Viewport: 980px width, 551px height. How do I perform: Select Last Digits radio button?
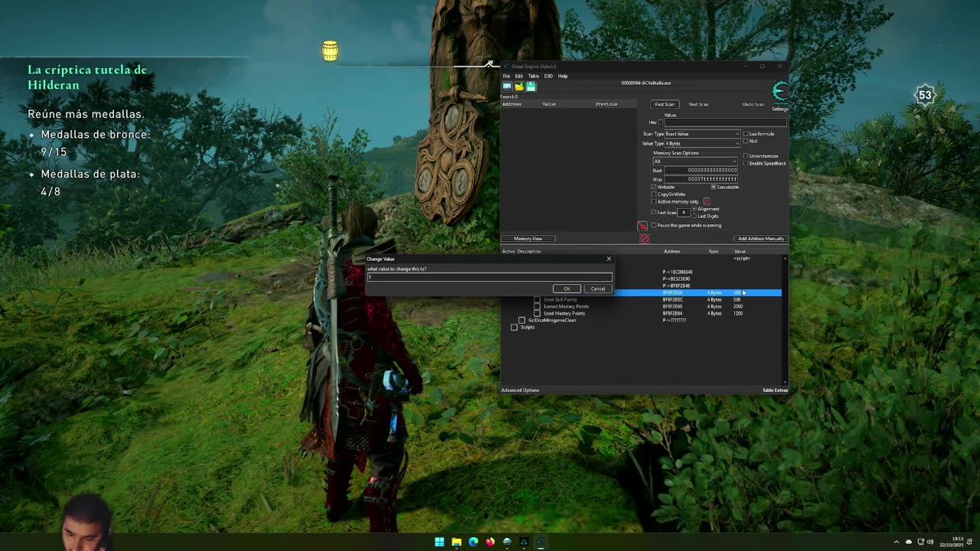tap(694, 216)
